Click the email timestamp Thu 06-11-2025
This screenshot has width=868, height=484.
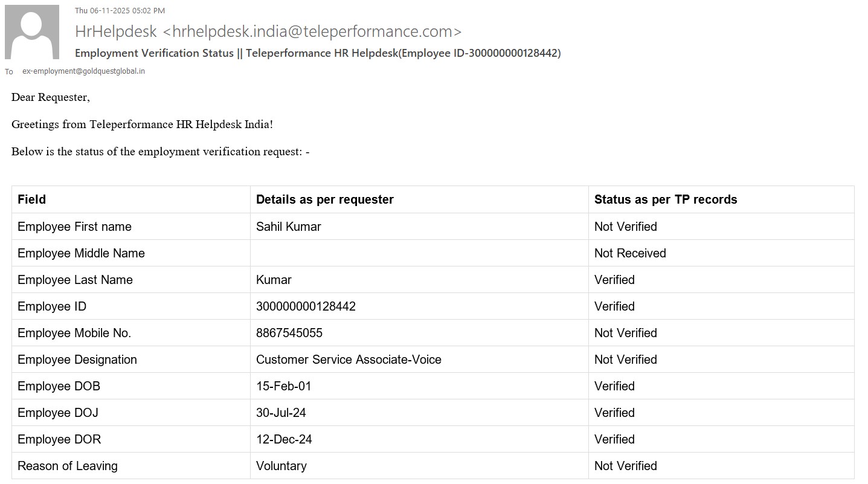tap(120, 10)
